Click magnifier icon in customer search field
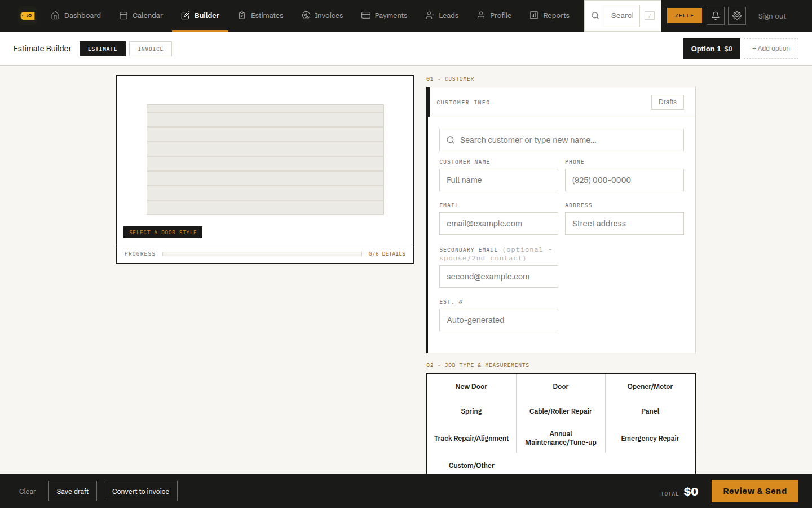This screenshot has height=508, width=812. (451, 140)
